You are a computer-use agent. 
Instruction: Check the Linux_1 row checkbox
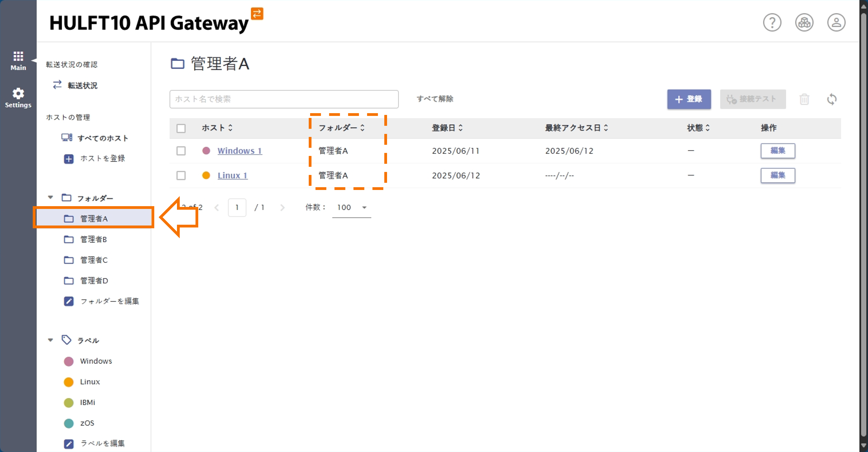point(181,175)
